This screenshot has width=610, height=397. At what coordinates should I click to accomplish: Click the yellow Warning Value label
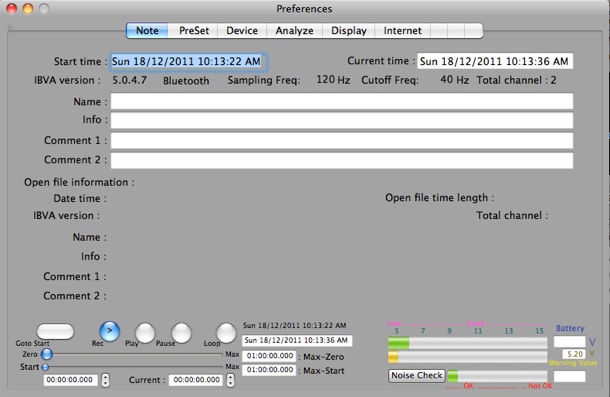click(573, 363)
